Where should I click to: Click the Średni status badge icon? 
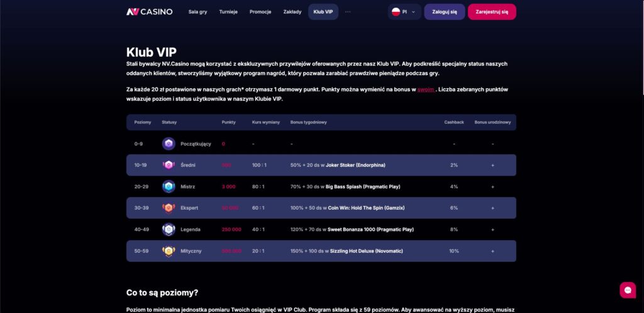pyautogui.click(x=169, y=165)
